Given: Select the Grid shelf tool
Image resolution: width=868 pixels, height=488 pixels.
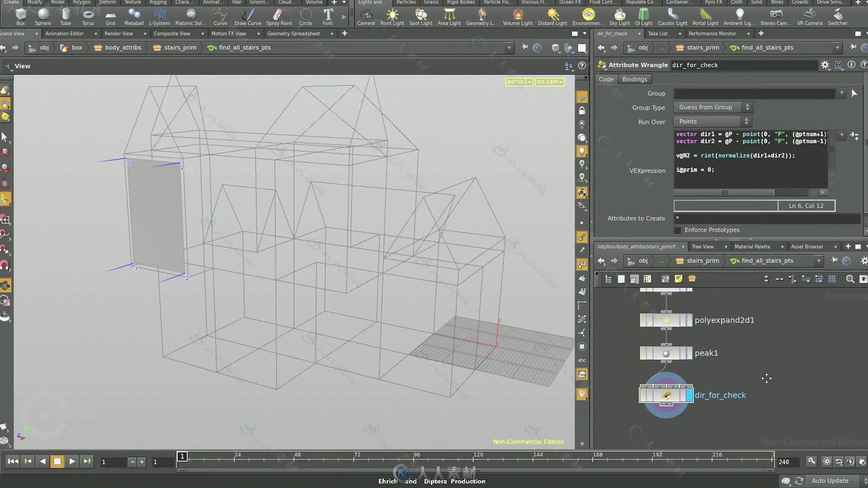Looking at the screenshot, I should pos(110,17).
